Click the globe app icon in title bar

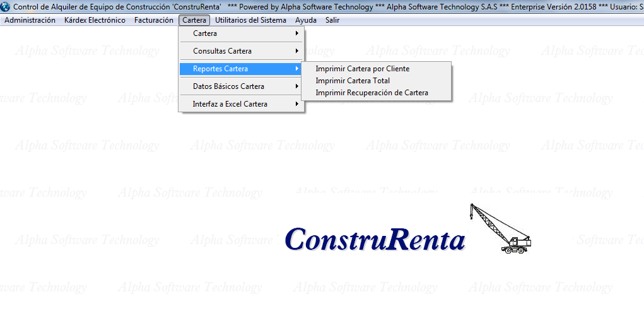coord(6,6)
